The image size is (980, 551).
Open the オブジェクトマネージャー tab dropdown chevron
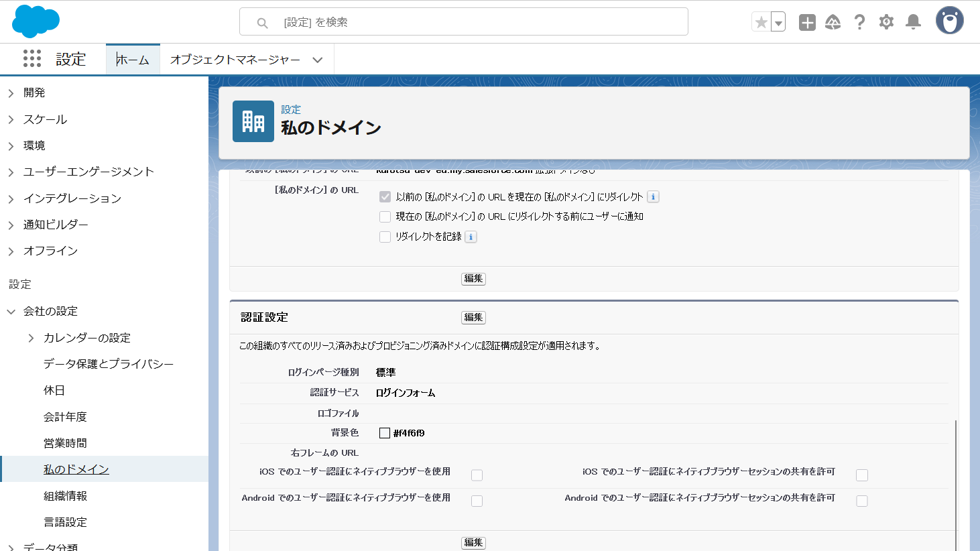click(318, 60)
